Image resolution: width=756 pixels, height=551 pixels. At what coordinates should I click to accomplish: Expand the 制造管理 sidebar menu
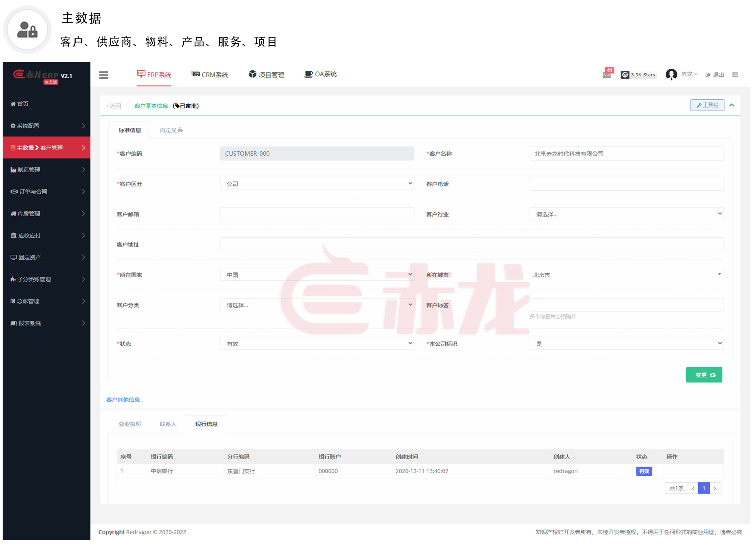[x=46, y=170]
